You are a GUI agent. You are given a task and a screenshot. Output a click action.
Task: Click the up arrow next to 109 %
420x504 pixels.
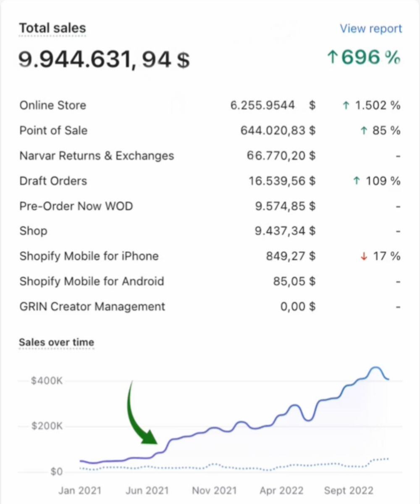pos(357,181)
